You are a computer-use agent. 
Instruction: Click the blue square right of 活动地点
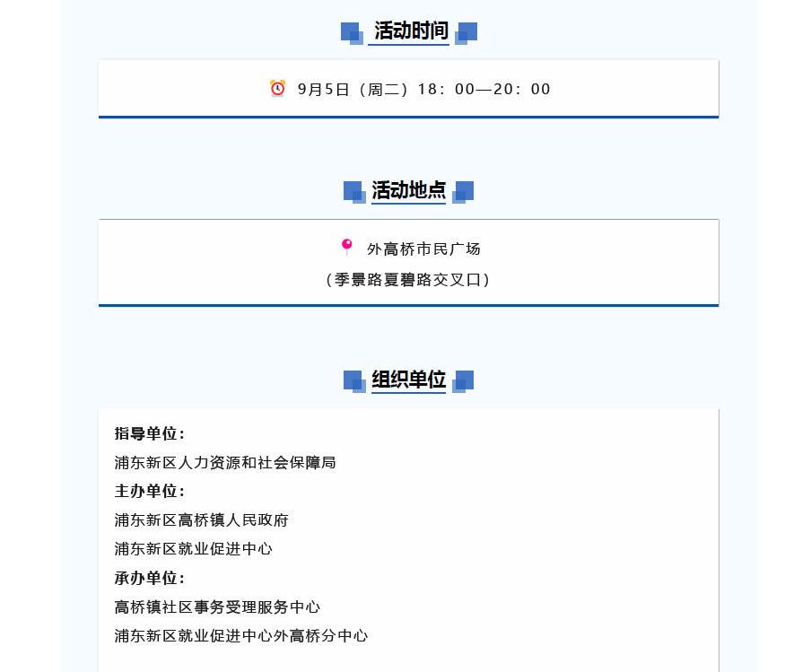tap(463, 192)
